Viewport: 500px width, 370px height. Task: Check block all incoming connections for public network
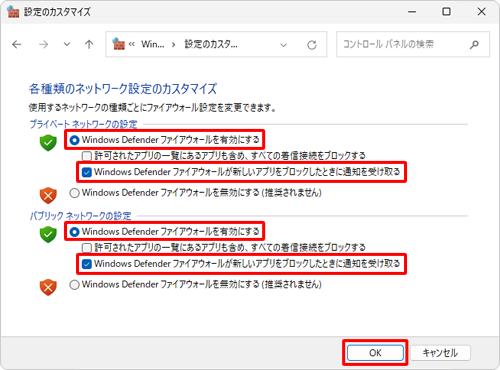224,247
